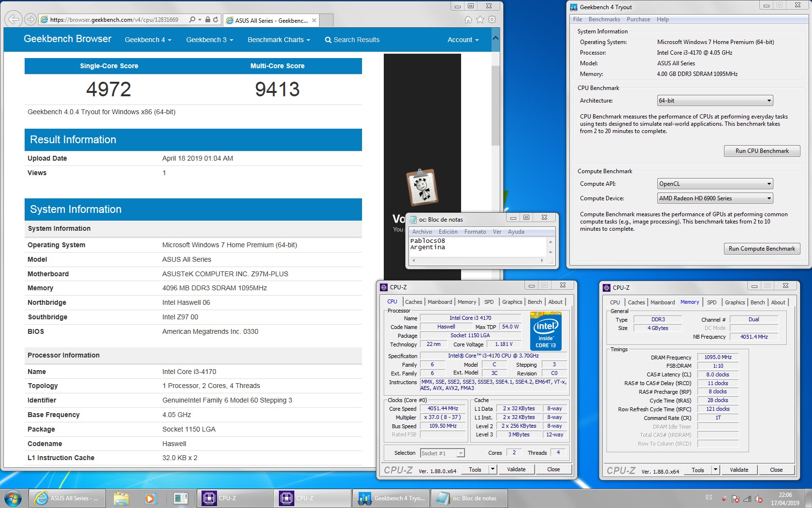This screenshot has width=812, height=508.
Task: Switch to Bench tab in left CPU-Z window
Action: tap(535, 302)
